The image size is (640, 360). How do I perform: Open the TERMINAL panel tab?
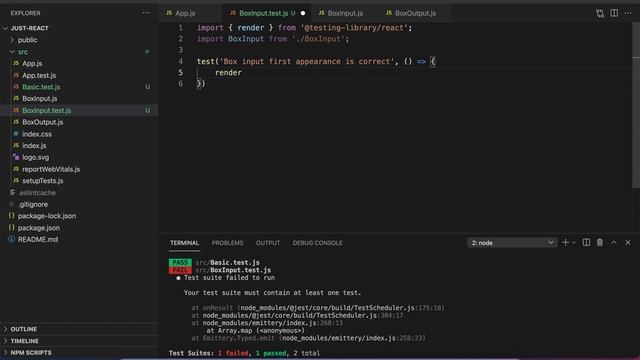(x=184, y=243)
